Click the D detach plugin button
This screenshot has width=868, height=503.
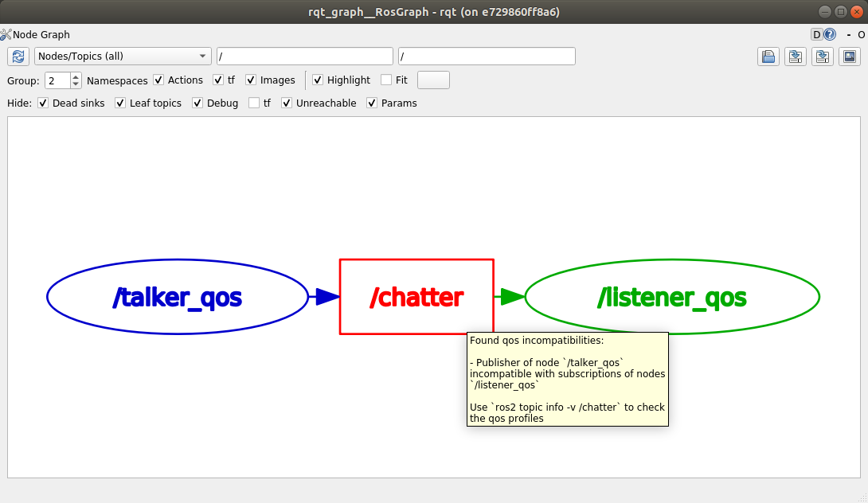pos(817,34)
